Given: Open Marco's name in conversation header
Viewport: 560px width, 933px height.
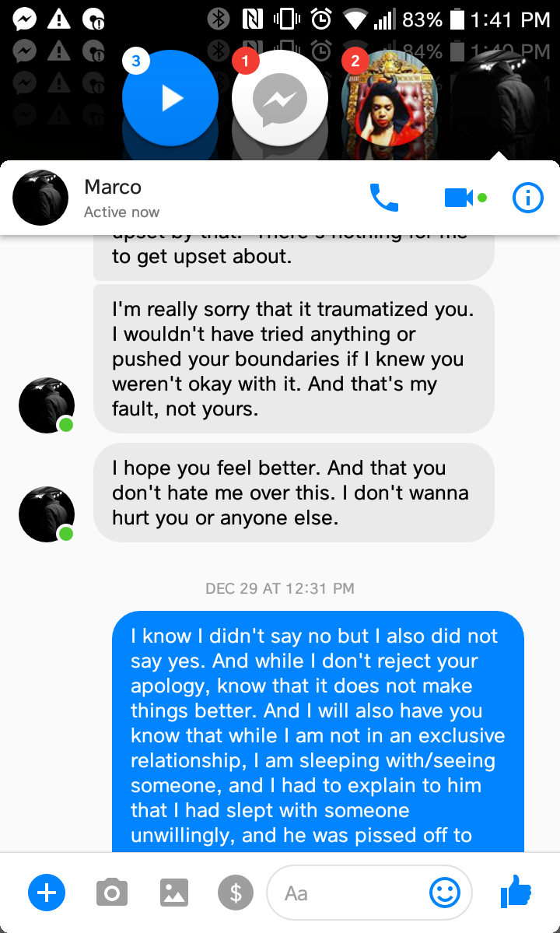Looking at the screenshot, I should (113, 187).
